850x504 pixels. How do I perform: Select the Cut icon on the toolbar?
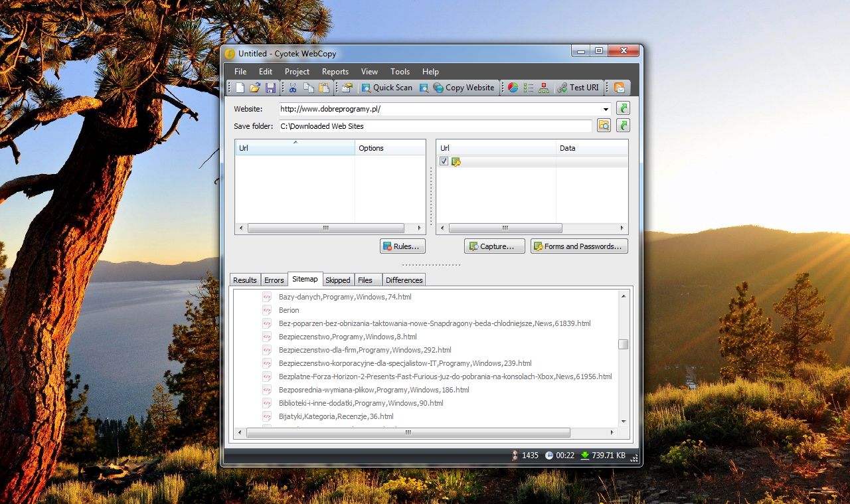[x=292, y=87]
